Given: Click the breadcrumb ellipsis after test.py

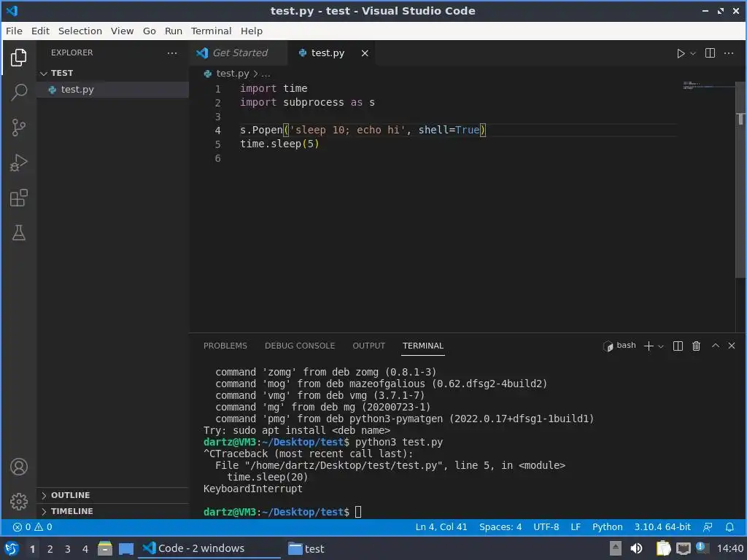Looking at the screenshot, I should pyautogui.click(x=266, y=74).
